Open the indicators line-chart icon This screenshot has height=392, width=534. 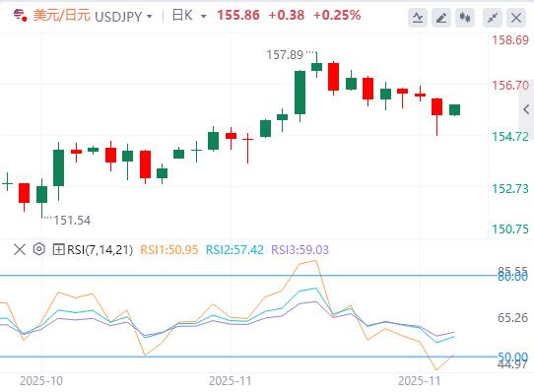(418, 18)
